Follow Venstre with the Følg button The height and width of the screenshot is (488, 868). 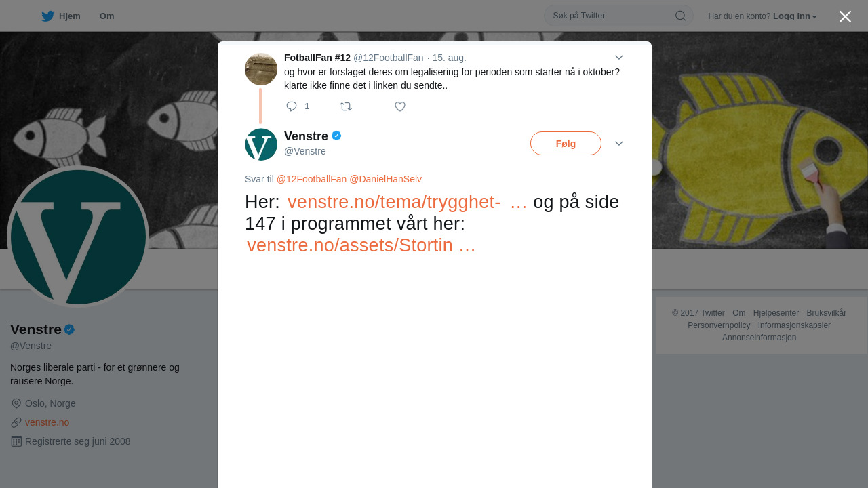click(566, 144)
